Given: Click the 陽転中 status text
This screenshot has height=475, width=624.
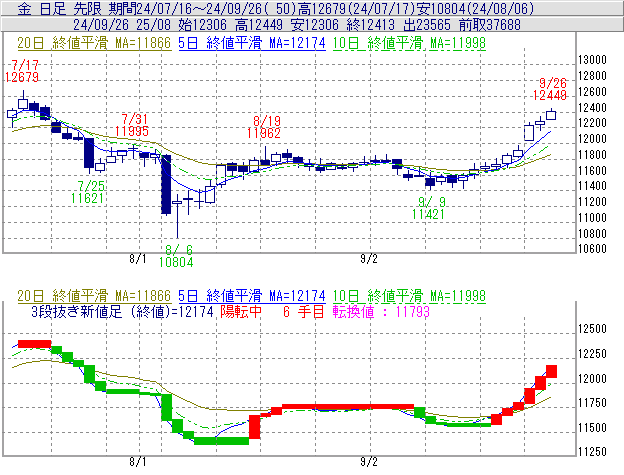Looking at the screenshot, I should point(241,311).
